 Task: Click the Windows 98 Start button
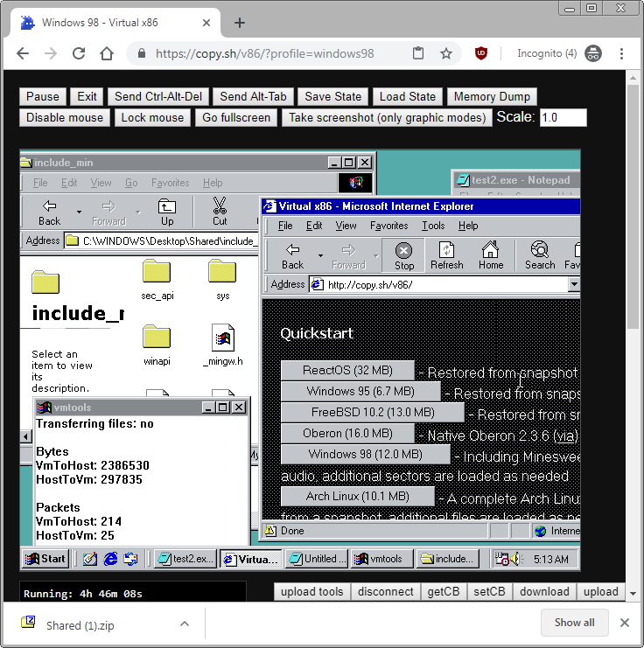45,559
